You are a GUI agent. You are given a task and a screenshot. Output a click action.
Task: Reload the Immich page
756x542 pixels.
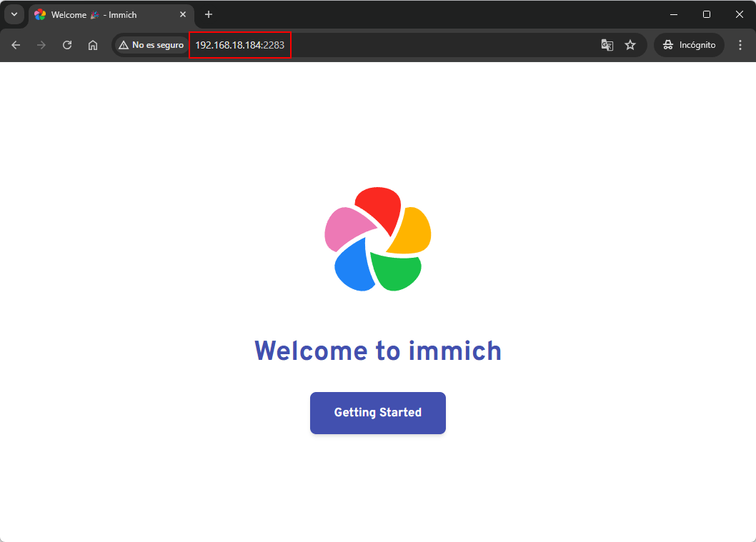click(67, 45)
